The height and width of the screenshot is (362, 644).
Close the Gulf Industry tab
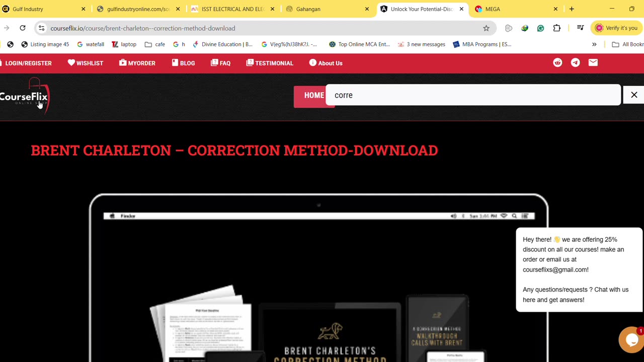coord(84,9)
